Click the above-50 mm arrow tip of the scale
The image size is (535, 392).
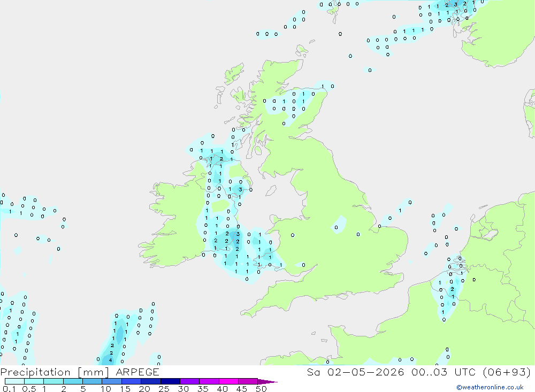pyautogui.click(x=267, y=382)
